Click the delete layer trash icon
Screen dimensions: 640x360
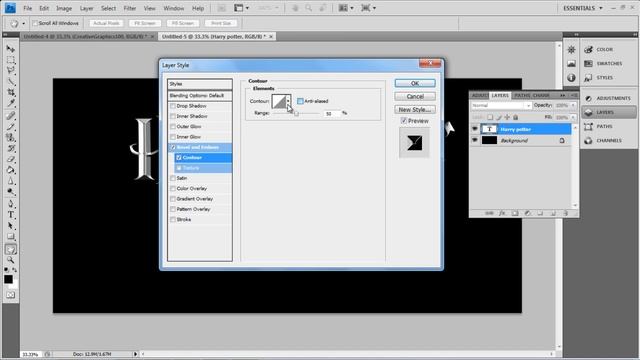[x=566, y=213]
